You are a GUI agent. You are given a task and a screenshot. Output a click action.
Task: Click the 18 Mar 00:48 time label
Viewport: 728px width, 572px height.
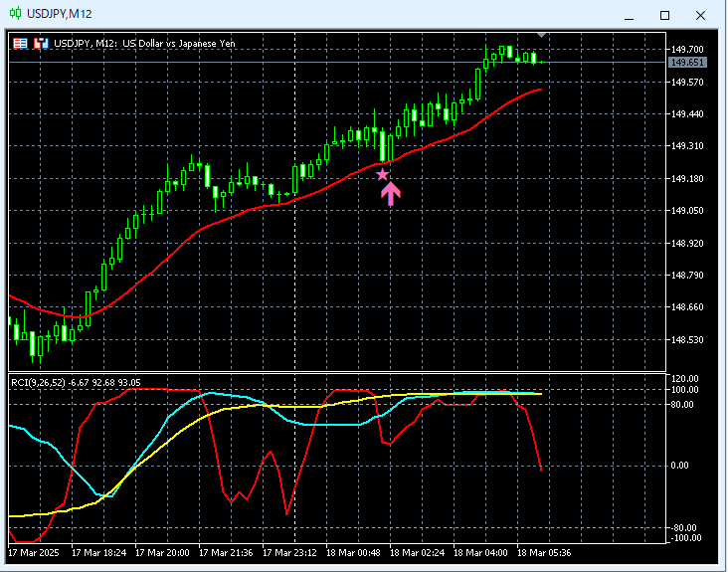[353, 553]
